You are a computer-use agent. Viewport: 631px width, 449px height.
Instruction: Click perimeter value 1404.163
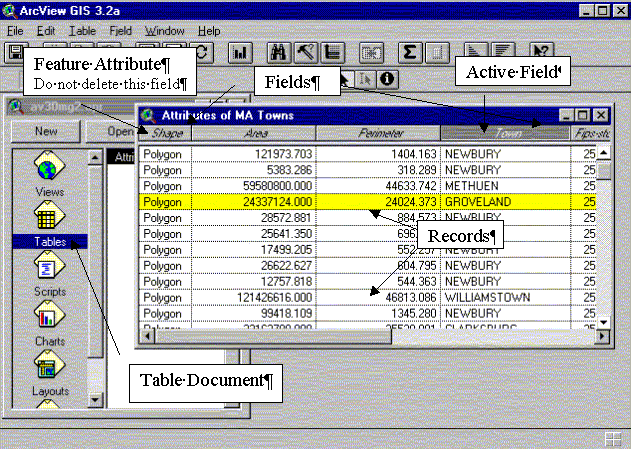pyautogui.click(x=414, y=154)
